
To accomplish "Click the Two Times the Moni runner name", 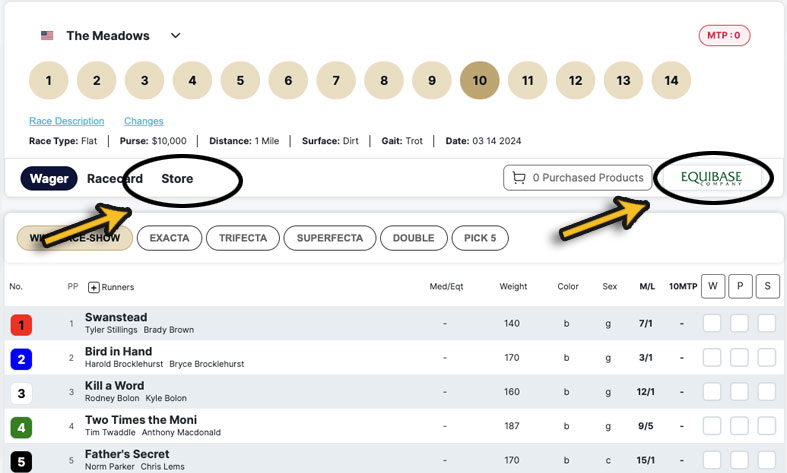I will [x=140, y=420].
